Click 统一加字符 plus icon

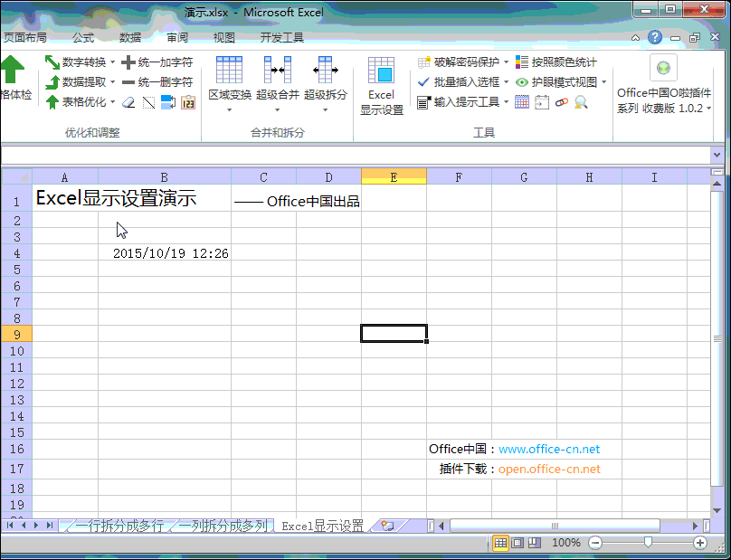[x=128, y=62]
